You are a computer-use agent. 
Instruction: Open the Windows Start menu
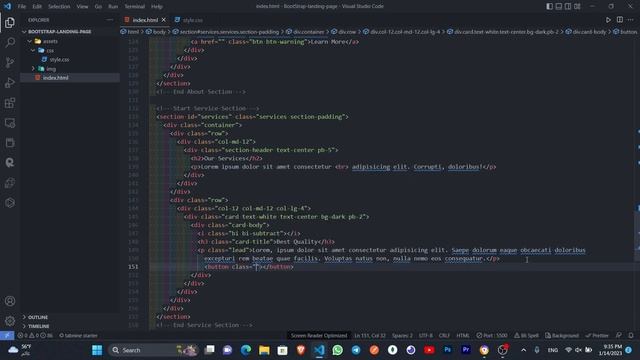click(97, 350)
